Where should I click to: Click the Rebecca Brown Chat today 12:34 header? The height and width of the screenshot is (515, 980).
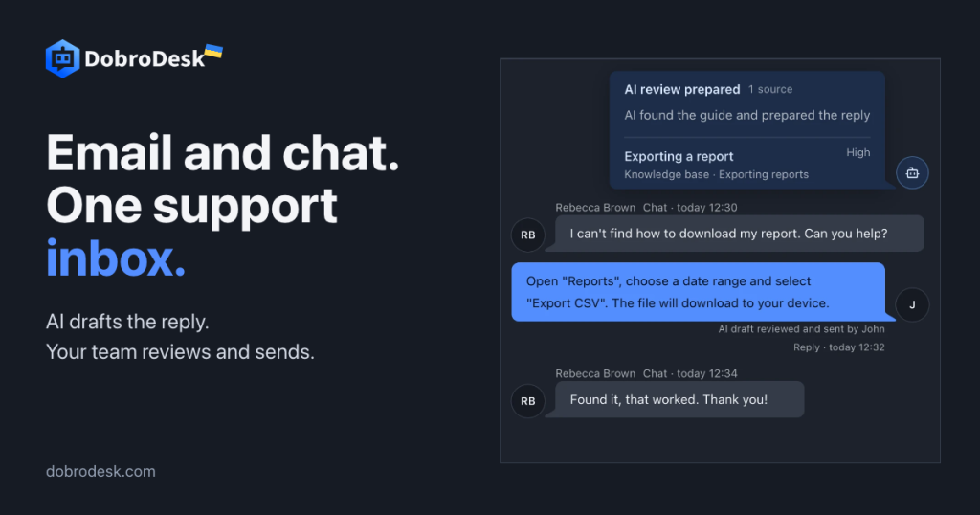[646, 373]
